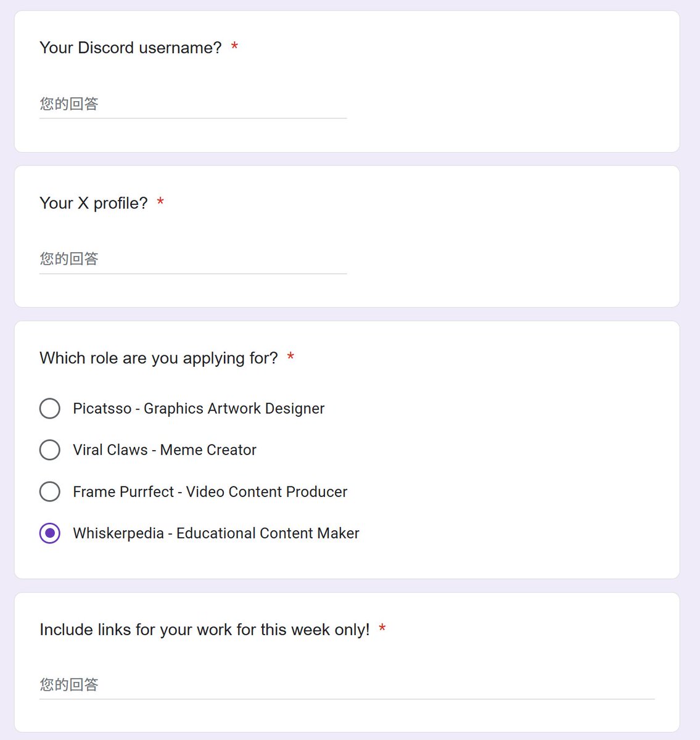Viewport: 700px width, 740px height.
Task: Click the X profile answer field
Action: (192, 259)
